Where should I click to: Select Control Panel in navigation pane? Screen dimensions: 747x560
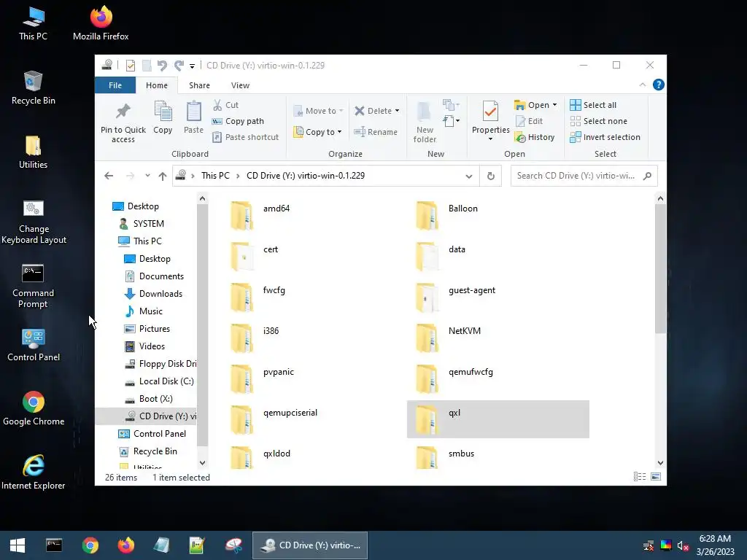(152, 434)
